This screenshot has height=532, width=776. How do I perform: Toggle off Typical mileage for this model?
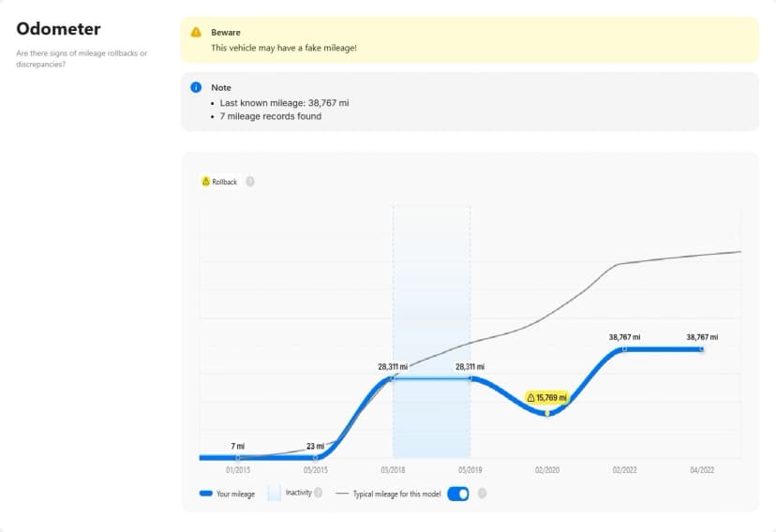click(458, 494)
